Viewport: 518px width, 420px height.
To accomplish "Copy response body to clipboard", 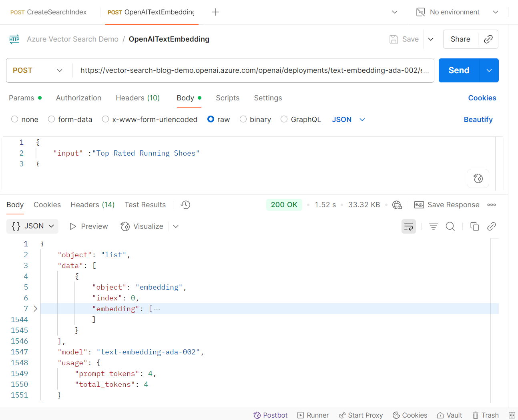I will pos(475,226).
